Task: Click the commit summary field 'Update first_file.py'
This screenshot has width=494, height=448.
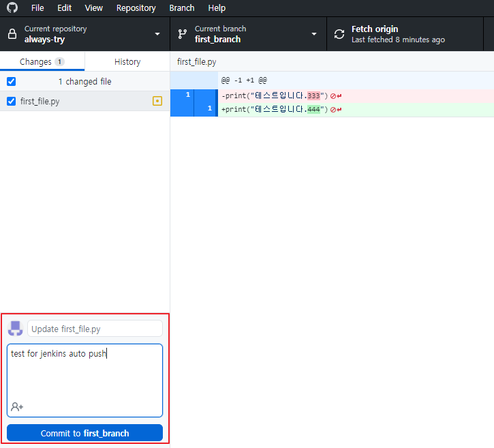Action: pyautogui.click(x=95, y=329)
